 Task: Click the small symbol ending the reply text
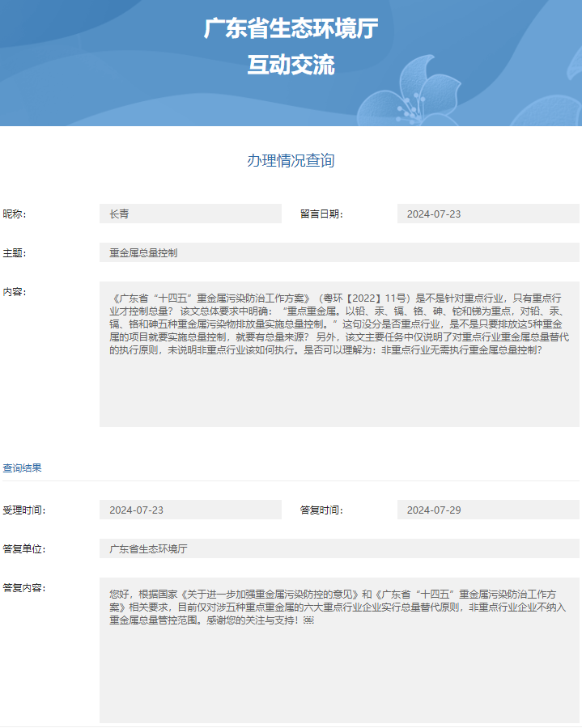click(308, 620)
